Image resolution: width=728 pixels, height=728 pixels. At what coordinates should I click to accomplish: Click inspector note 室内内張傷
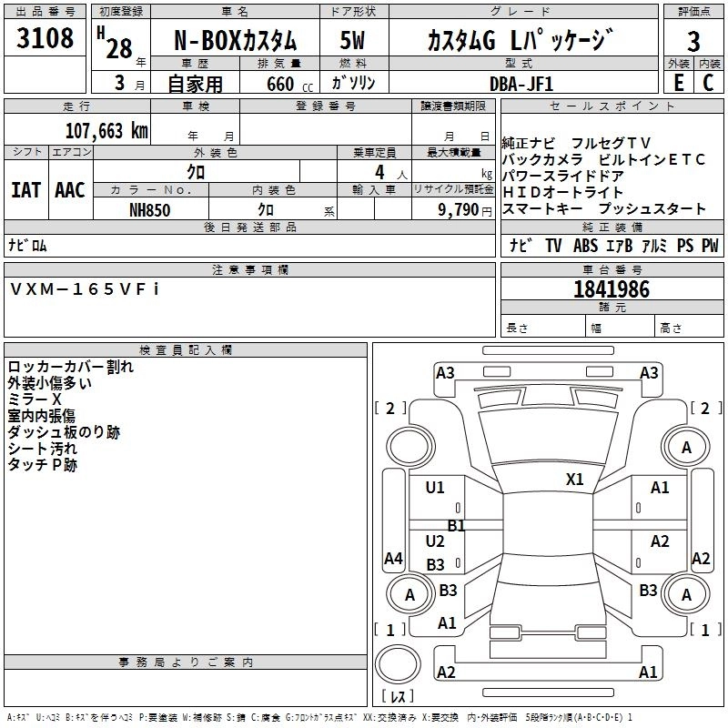(41, 416)
